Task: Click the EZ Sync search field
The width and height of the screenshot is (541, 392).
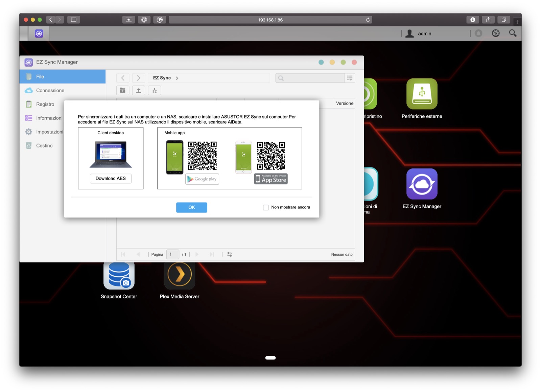Action: 310,78
